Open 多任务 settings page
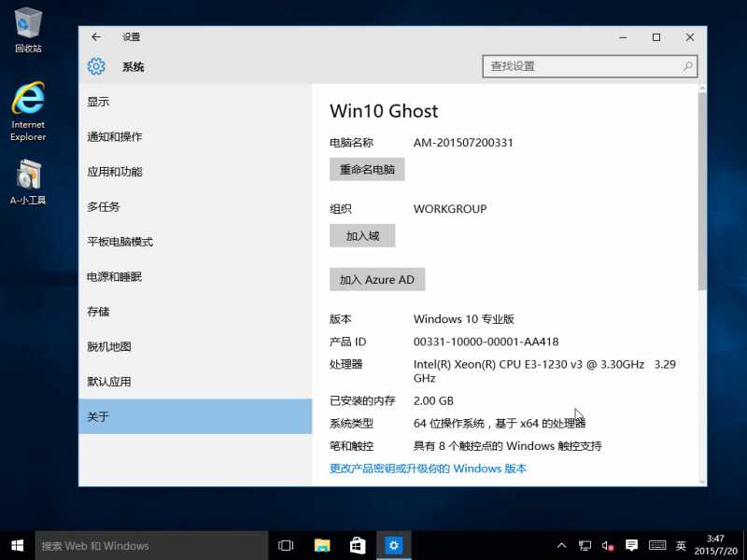The width and height of the screenshot is (747, 560). tap(195, 206)
